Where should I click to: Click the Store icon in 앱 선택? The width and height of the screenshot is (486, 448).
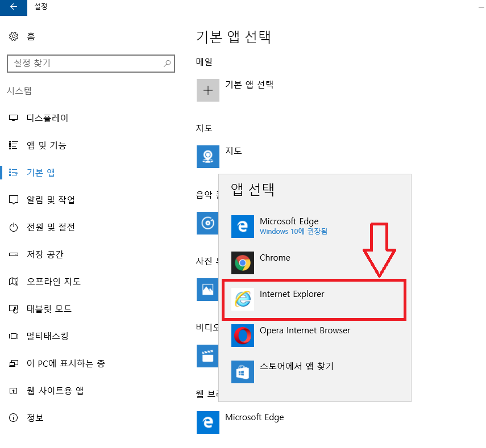tap(243, 372)
